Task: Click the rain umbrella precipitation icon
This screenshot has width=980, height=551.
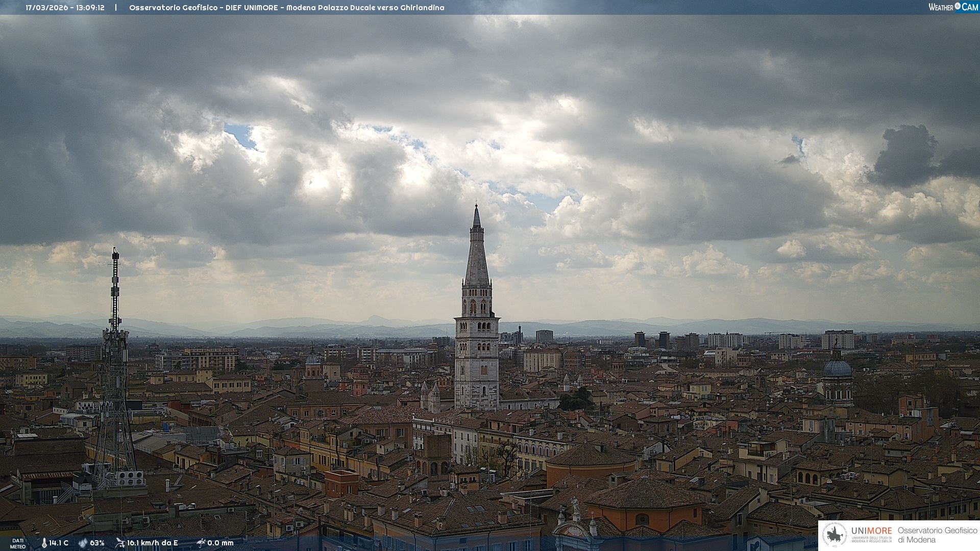Action: (201, 543)
